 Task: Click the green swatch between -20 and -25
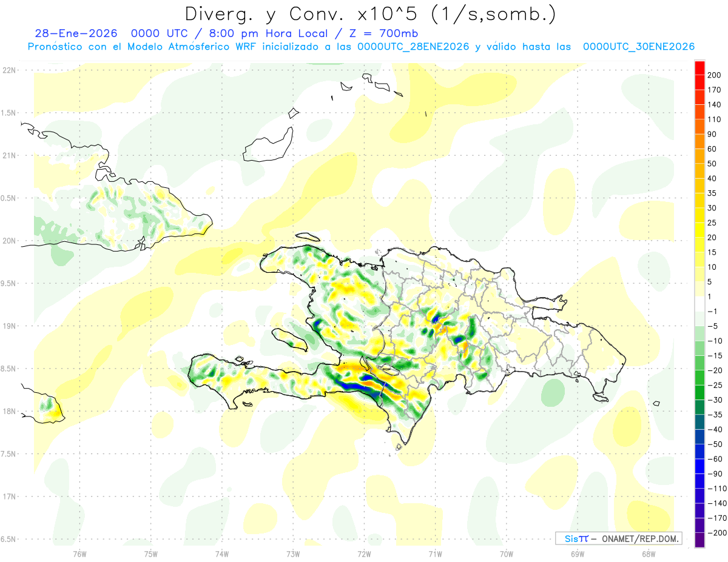(699, 378)
